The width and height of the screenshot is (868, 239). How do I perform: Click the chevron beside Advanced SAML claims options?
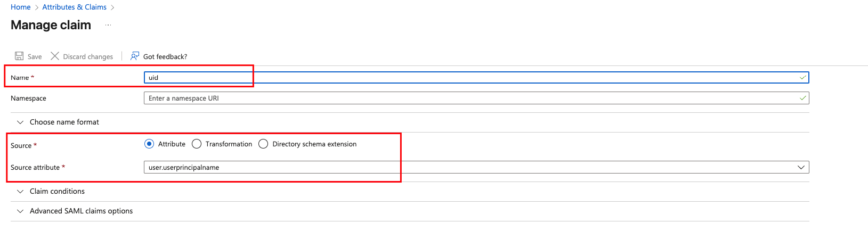(x=20, y=211)
